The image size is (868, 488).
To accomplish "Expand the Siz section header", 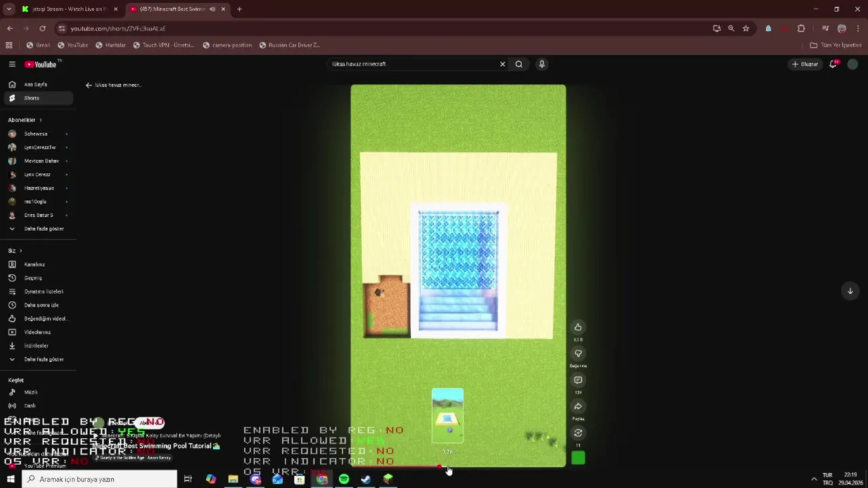I will pos(15,251).
